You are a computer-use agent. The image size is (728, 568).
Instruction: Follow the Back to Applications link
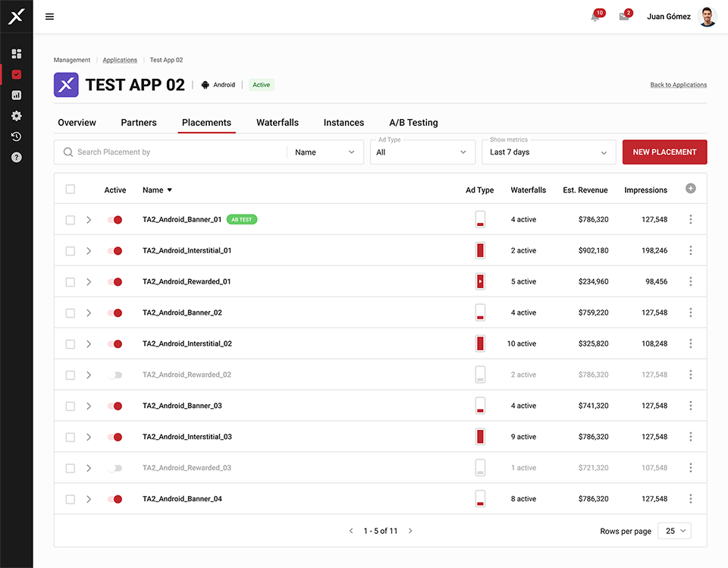[x=678, y=85]
